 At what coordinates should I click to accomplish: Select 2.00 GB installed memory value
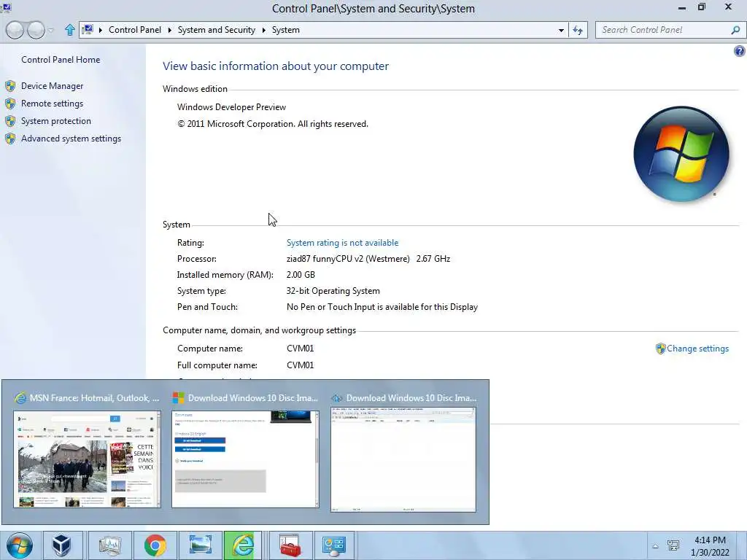tap(301, 275)
